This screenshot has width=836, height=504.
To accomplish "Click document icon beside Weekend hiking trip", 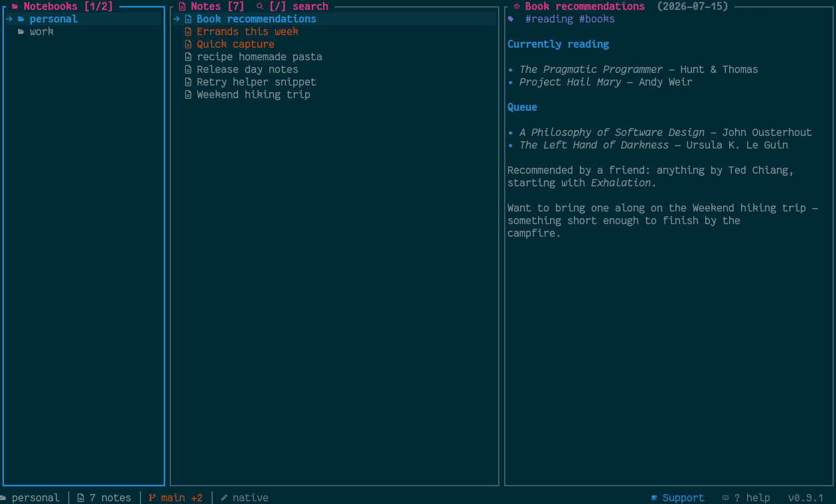I will coord(188,94).
